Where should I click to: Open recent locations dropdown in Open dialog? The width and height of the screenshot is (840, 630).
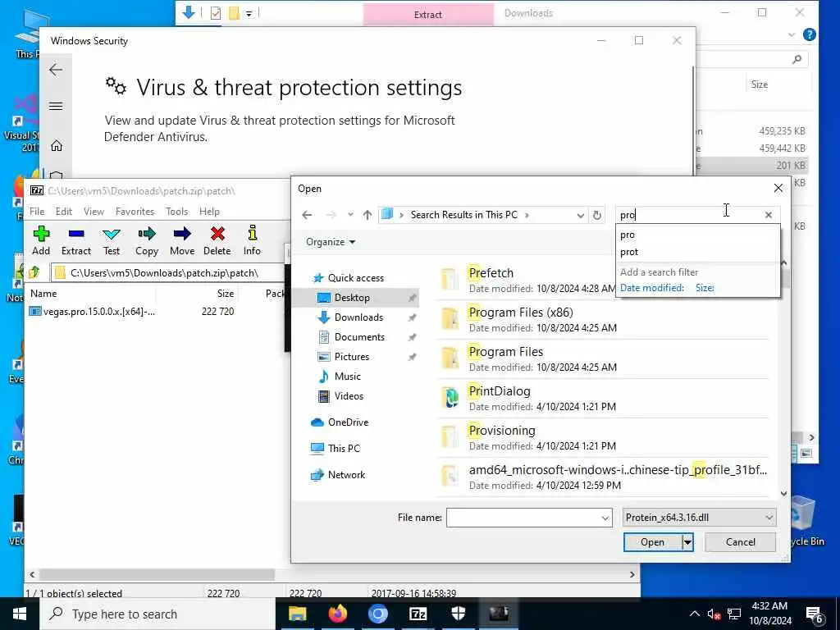pos(349,215)
